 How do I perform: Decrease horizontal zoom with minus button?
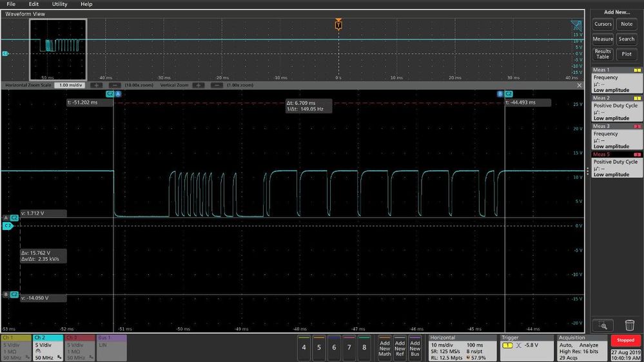(115, 86)
